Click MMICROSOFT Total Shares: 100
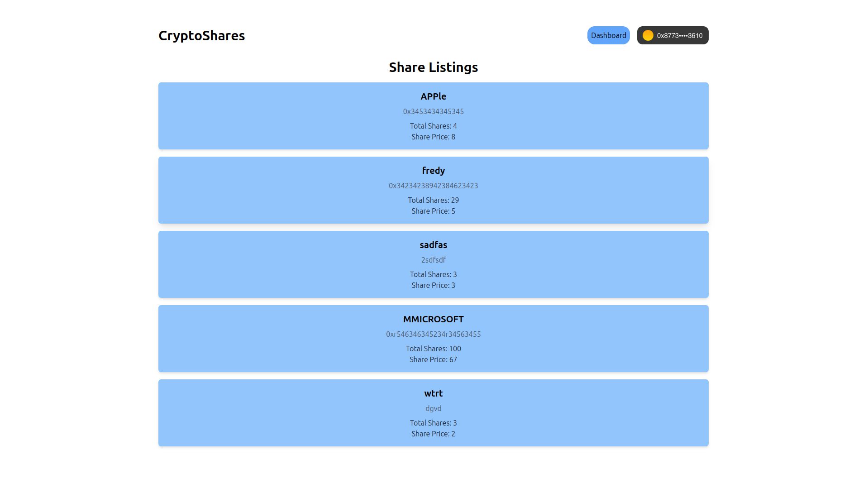The height and width of the screenshot is (488, 868). tap(433, 349)
